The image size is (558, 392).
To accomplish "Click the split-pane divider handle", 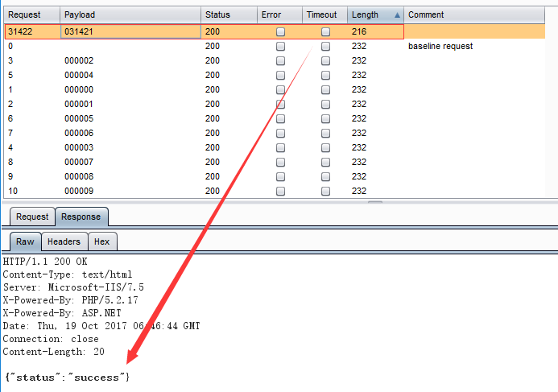I will (375, 202).
